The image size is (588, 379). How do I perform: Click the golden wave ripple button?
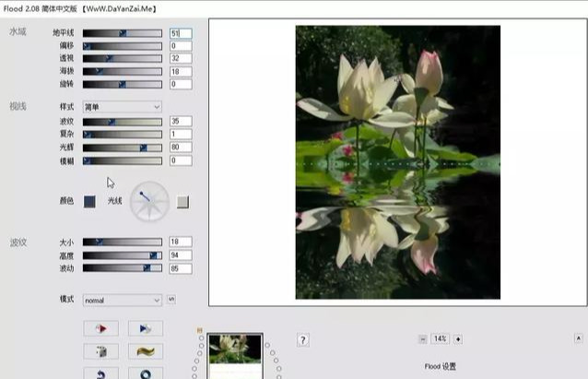[x=146, y=351]
